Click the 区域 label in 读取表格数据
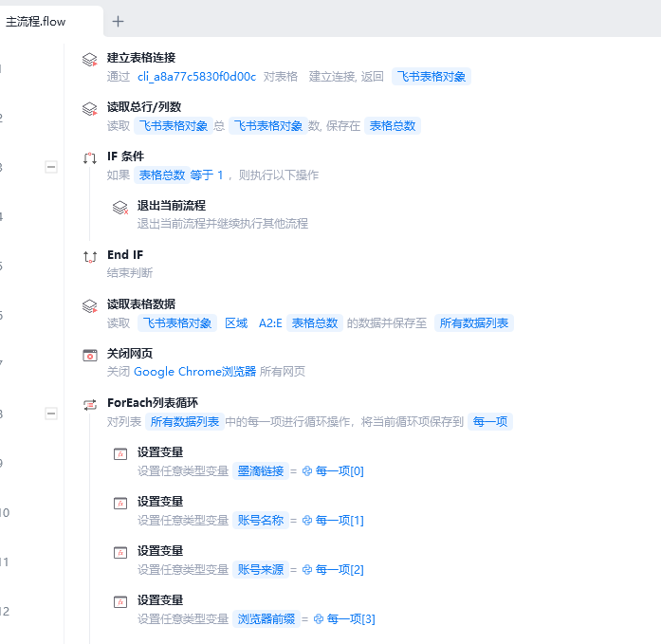Viewport: 661px width, 644px height. [236, 323]
